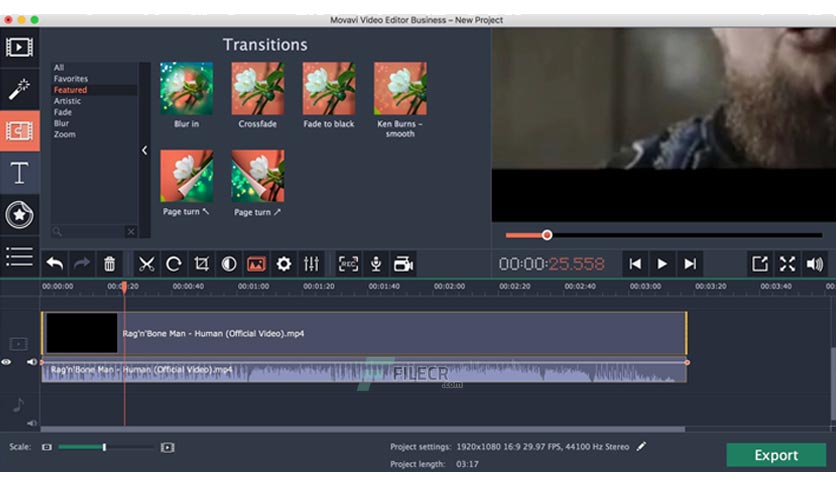This screenshot has width=836, height=484.
Task: Click the timeline scale slider handle
Action: coord(104,447)
